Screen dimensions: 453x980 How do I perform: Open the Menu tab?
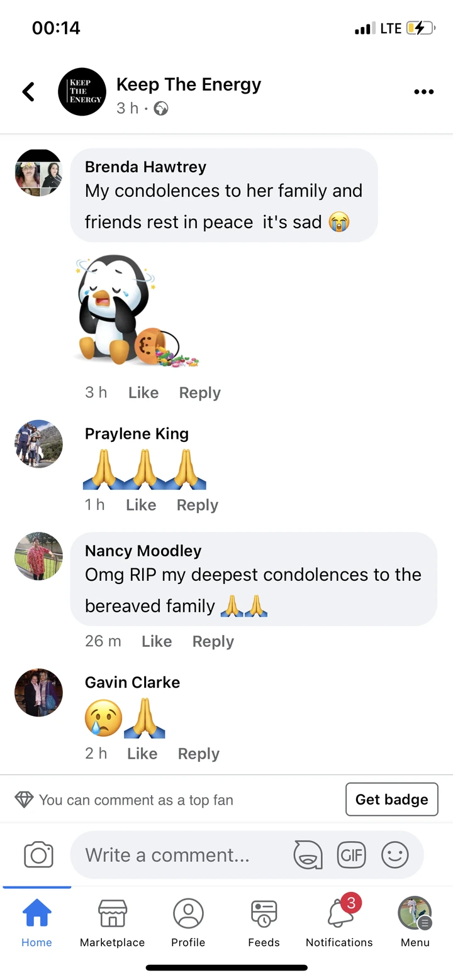click(415, 923)
